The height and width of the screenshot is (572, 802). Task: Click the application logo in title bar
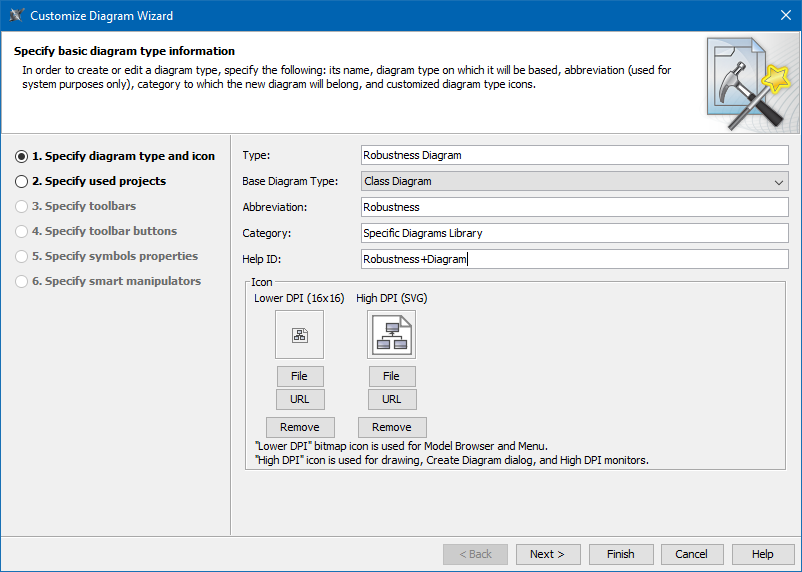point(16,16)
